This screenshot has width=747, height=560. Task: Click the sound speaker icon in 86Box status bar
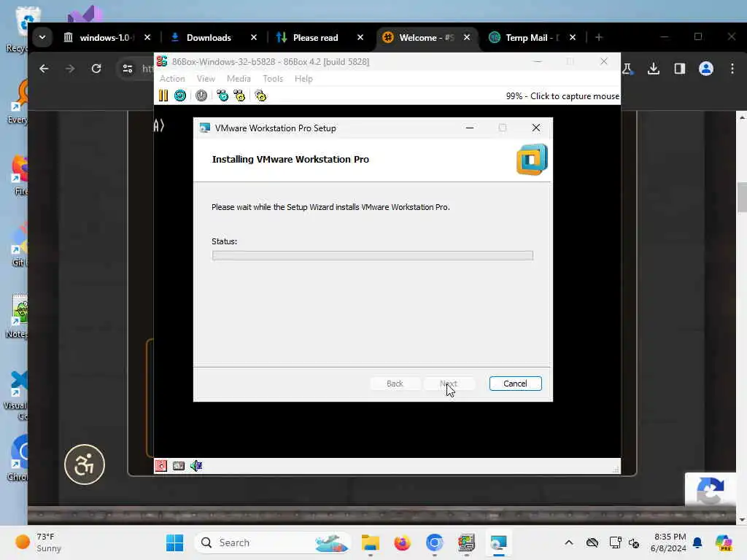tap(196, 466)
